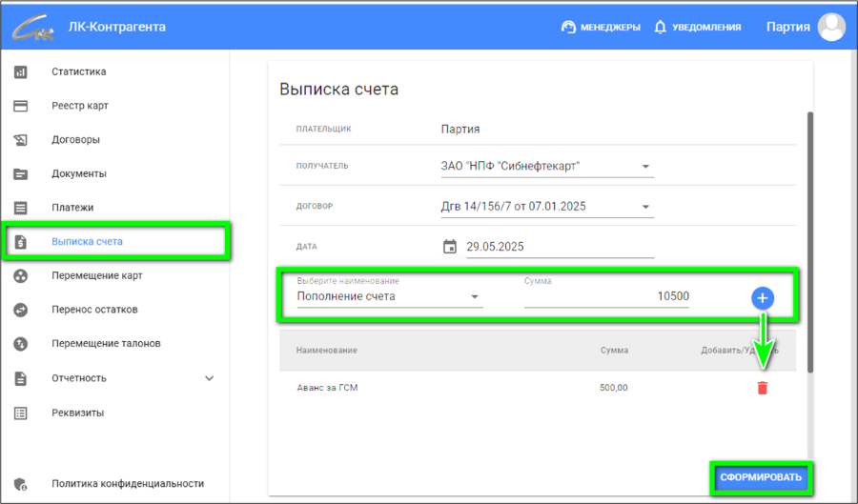Open Менеджеры headset icon

click(x=569, y=27)
